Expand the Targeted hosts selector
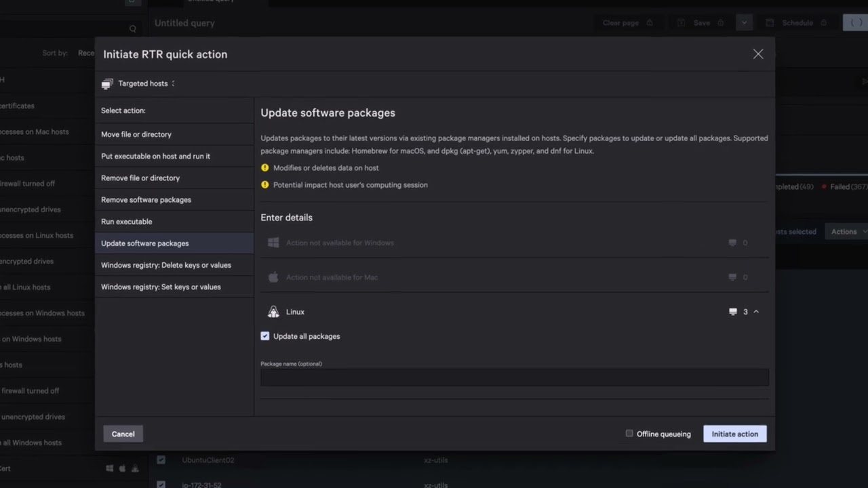 point(173,83)
